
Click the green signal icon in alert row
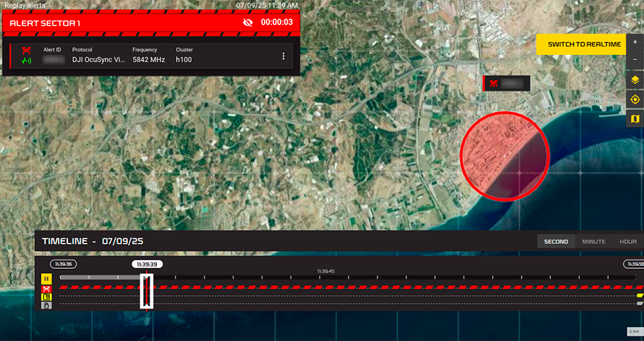pyautogui.click(x=26, y=61)
